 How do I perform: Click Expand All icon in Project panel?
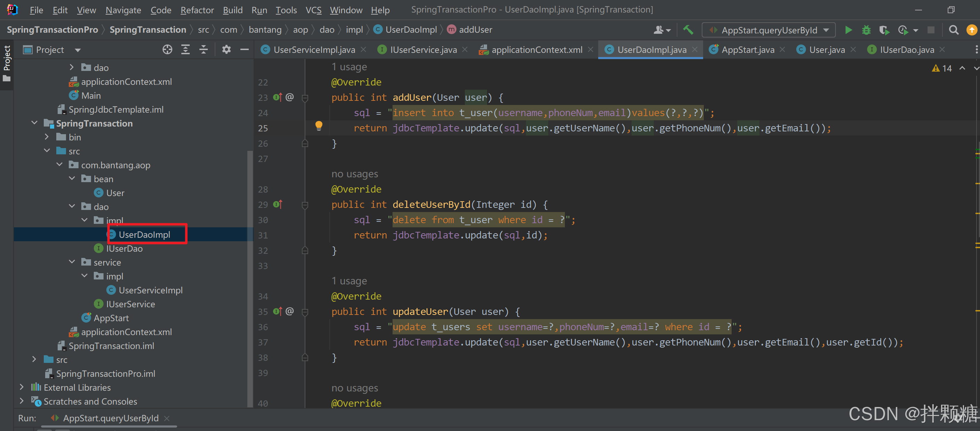point(185,49)
